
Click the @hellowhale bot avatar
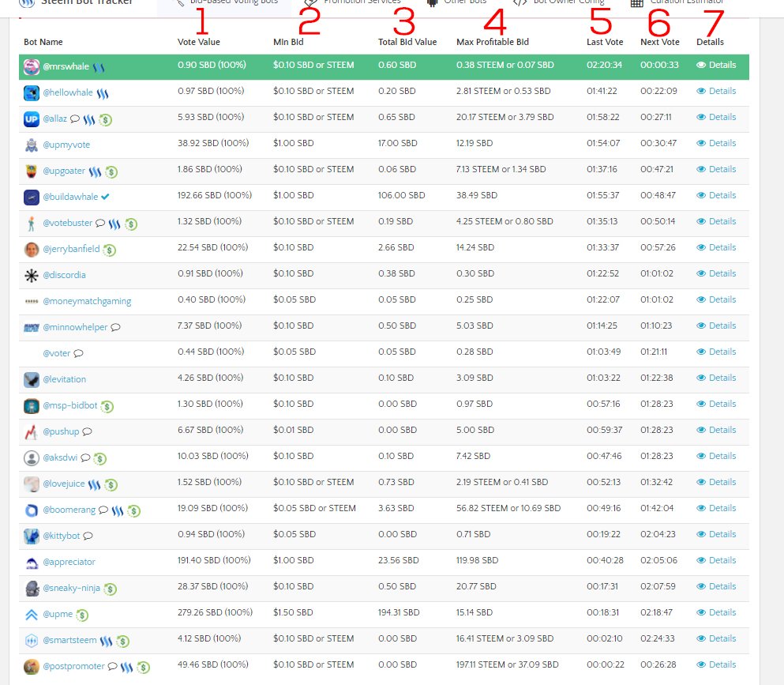31,93
